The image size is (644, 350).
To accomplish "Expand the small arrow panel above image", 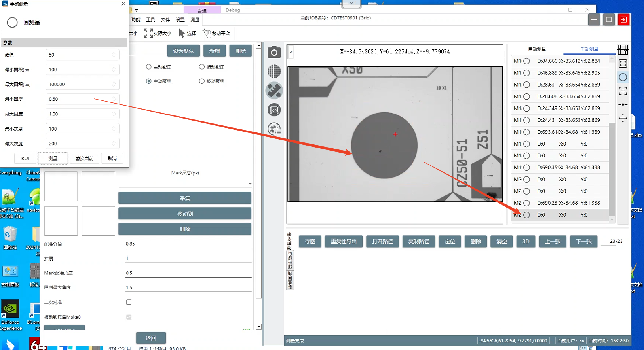I will click(x=291, y=52).
